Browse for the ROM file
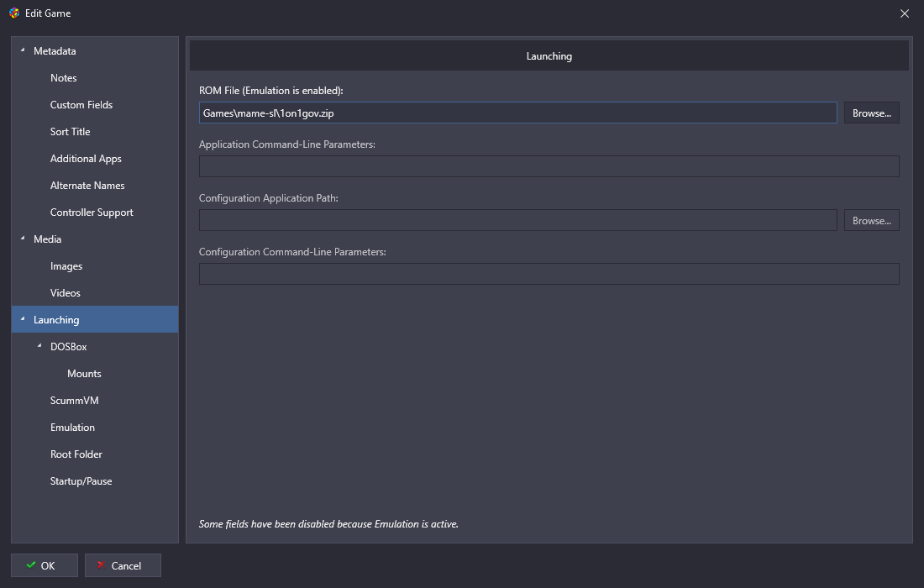 872,113
